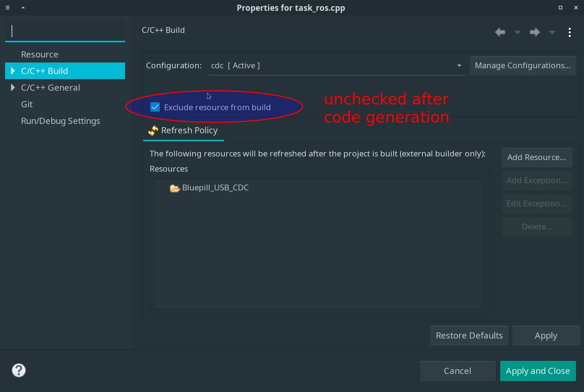Viewport: 584px width, 392px height.
Task: Click the Apply and Close button
Action: coord(538,371)
